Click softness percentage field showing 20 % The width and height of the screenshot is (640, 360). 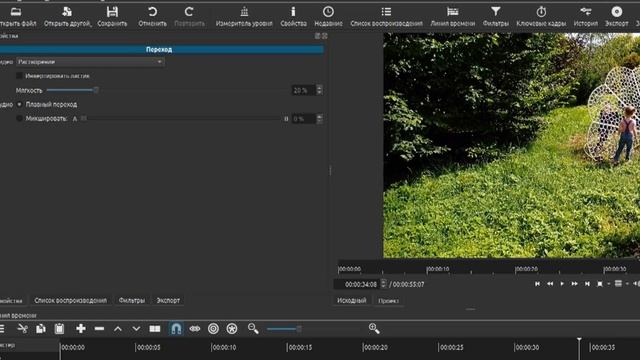pos(303,90)
